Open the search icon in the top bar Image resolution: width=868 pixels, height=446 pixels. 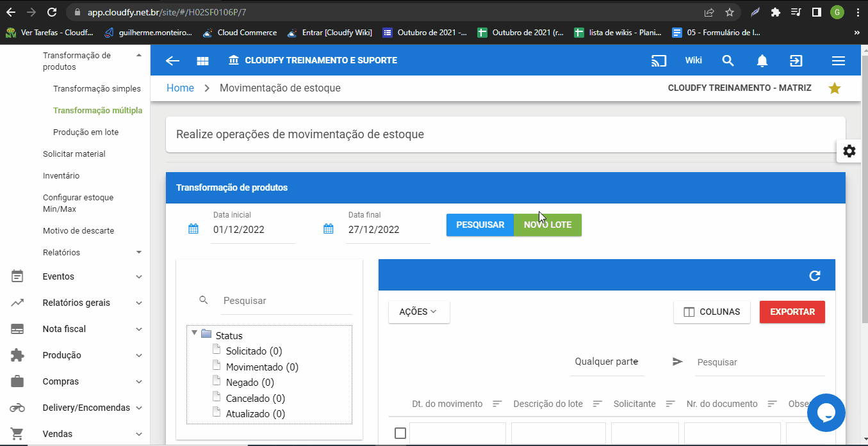pyautogui.click(x=728, y=60)
